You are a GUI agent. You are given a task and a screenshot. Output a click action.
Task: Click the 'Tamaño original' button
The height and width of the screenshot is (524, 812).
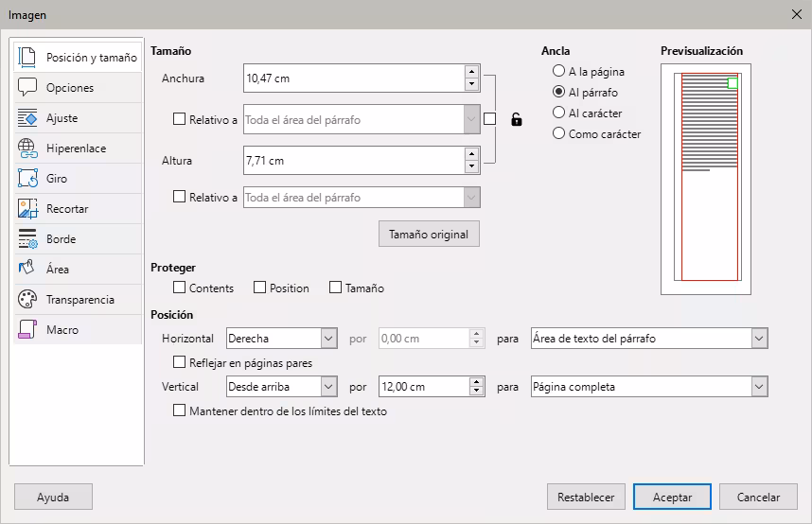coord(429,234)
